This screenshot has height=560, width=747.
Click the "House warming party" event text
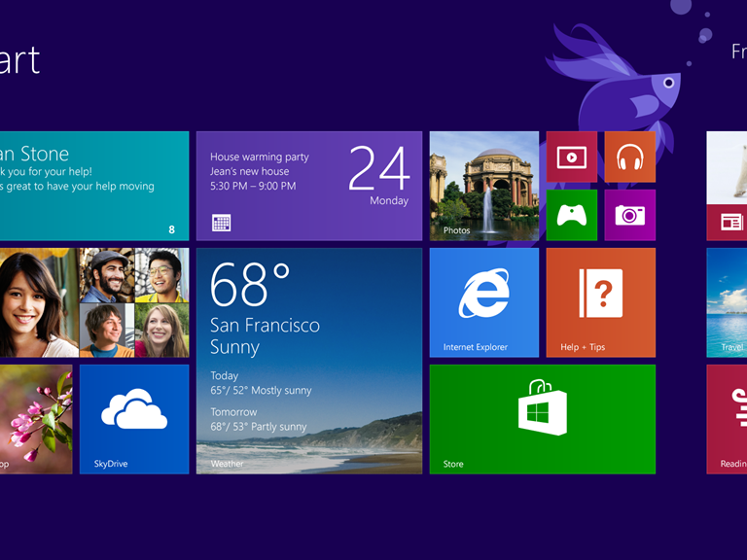pyautogui.click(x=260, y=157)
